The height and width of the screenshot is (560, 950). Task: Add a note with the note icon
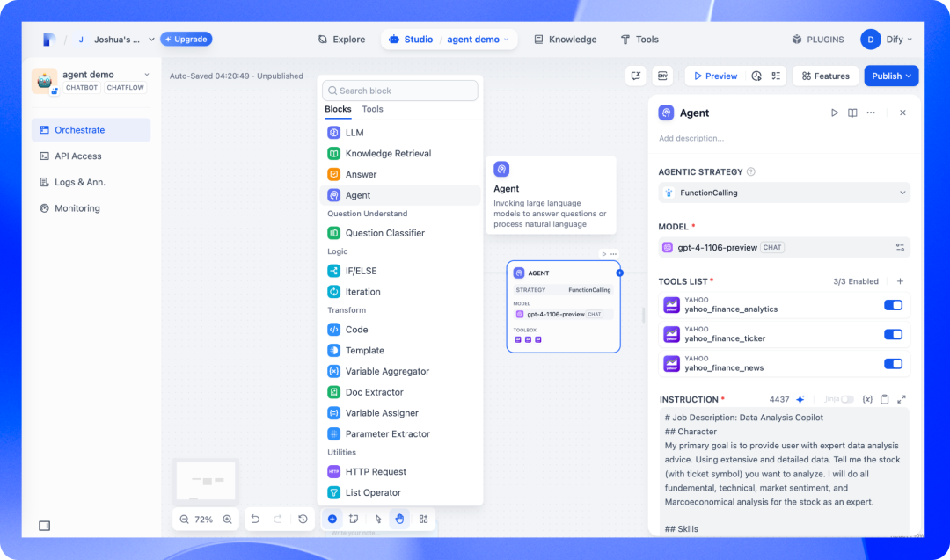[x=354, y=519]
